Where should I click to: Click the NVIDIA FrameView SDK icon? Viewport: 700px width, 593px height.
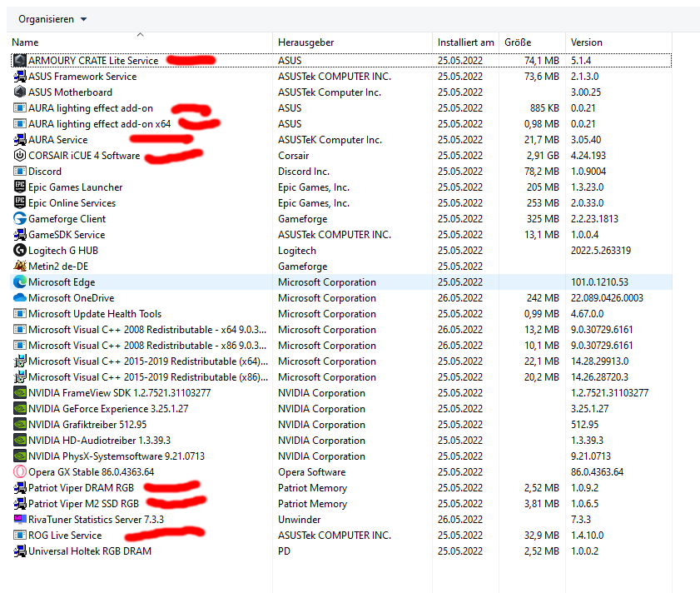(x=20, y=393)
